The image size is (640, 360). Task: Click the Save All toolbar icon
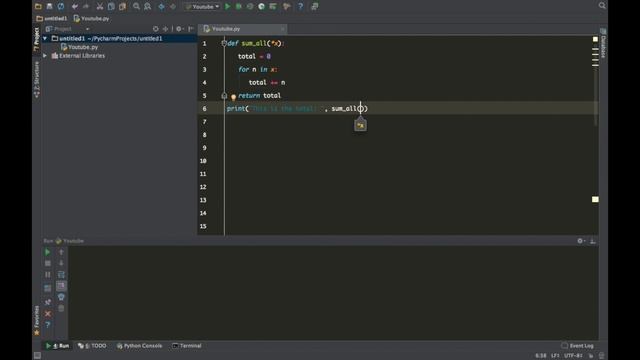[x=49, y=6]
